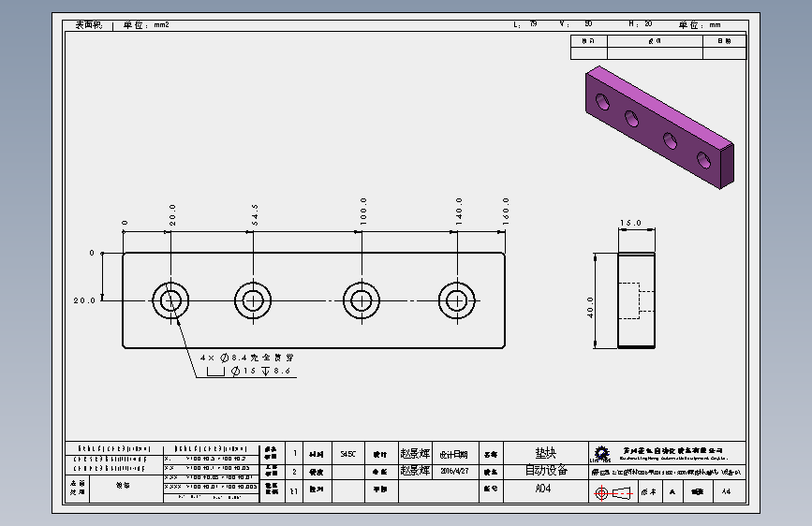The height and width of the screenshot is (526, 812).
Task: Click the Ø15 counterbore callout value
Action: click(244, 371)
